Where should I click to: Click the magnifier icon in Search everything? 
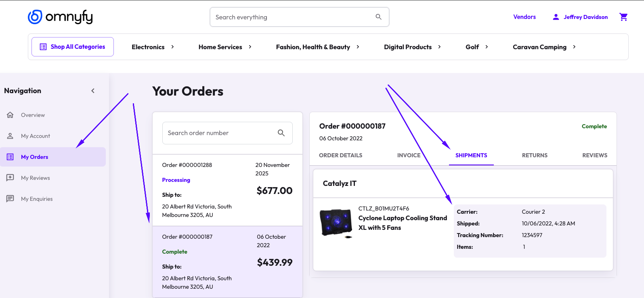point(378,17)
